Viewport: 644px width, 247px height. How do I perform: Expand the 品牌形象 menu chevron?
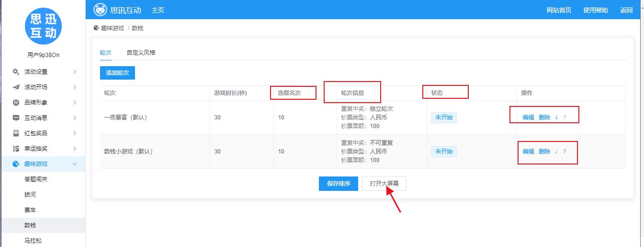pos(75,103)
